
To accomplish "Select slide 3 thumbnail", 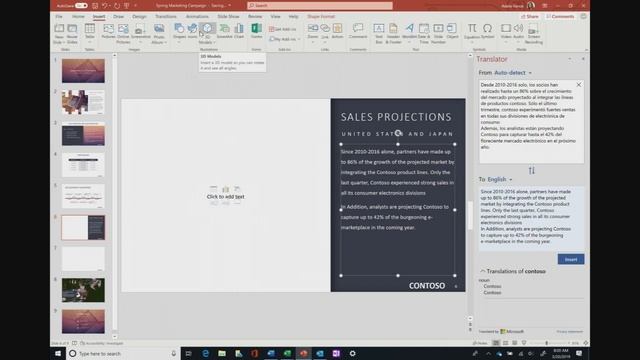I will click(x=83, y=134).
